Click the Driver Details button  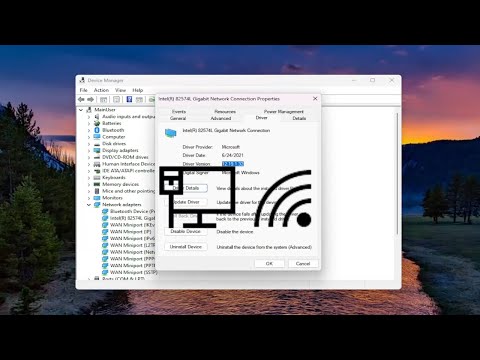pyautogui.click(x=186, y=188)
